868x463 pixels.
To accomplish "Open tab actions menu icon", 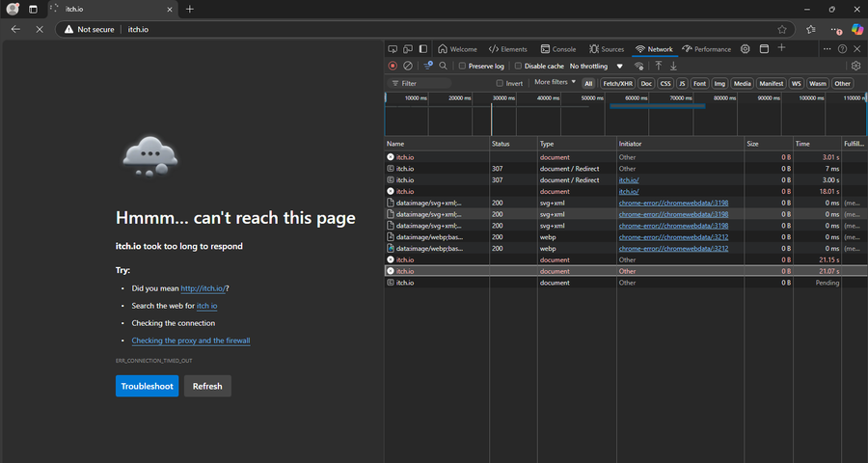I will tap(33, 9).
